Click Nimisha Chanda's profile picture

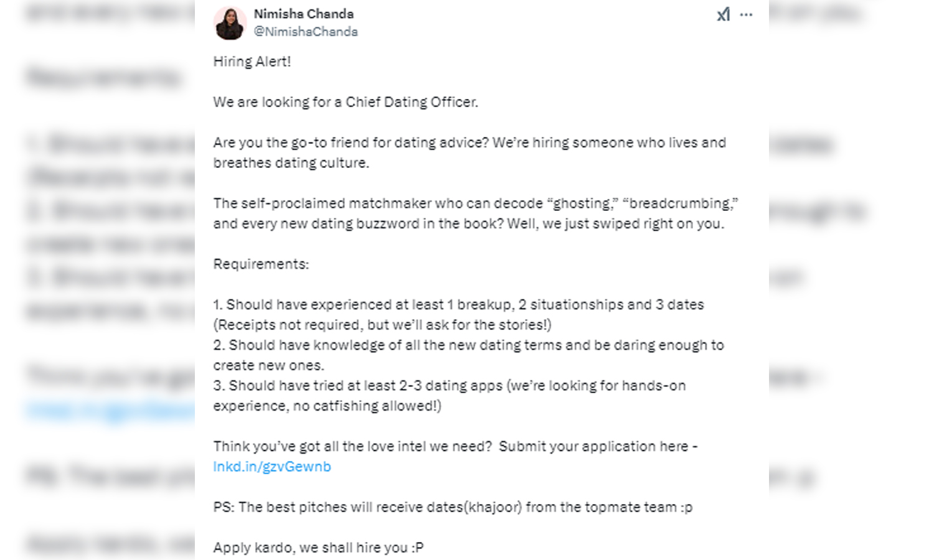[230, 24]
